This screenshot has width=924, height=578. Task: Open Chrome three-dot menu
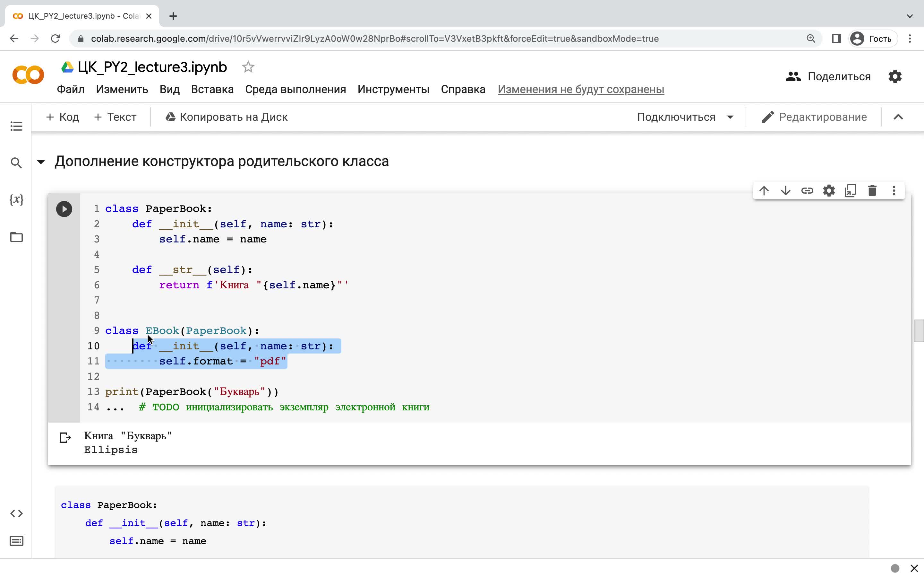(x=910, y=39)
